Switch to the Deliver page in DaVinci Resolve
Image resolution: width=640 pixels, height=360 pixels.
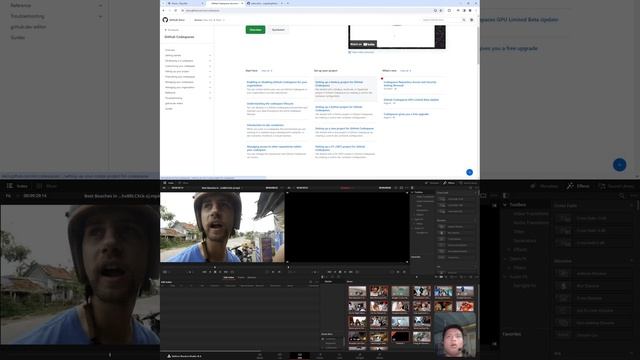(x=380, y=356)
